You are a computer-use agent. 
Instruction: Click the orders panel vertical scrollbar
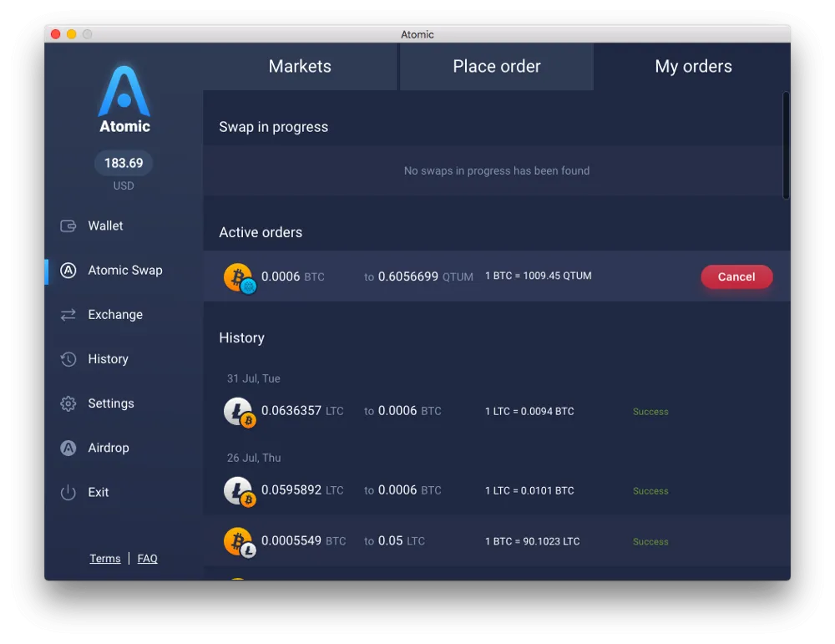pyautogui.click(x=786, y=145)
